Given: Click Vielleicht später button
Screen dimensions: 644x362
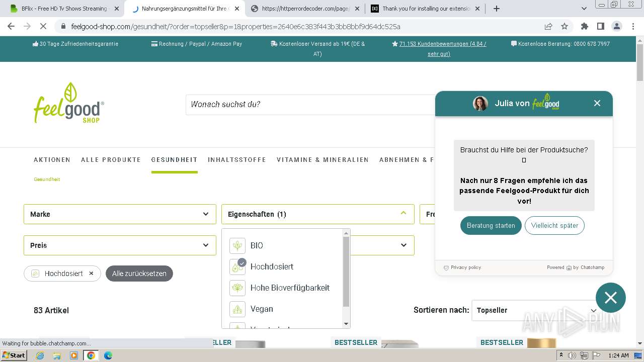Looking at the screenshot, I should (x=554, y=225).
